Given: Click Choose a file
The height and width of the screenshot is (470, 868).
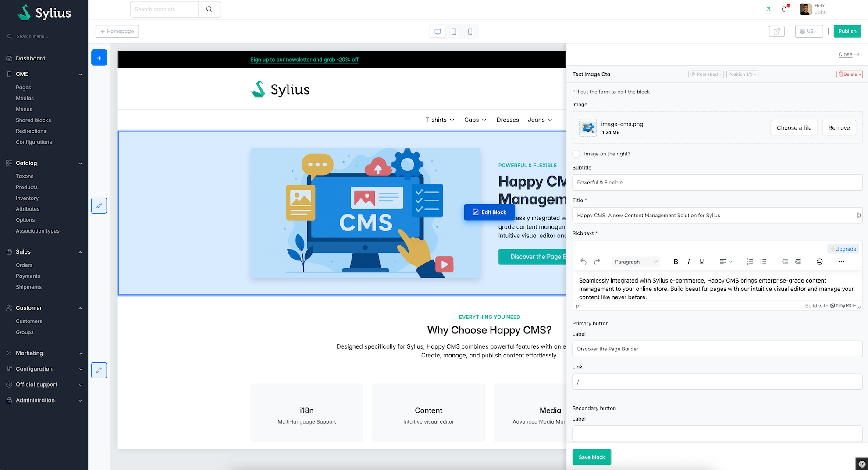Looking at the screenshot, I should (x=794, y=128).
